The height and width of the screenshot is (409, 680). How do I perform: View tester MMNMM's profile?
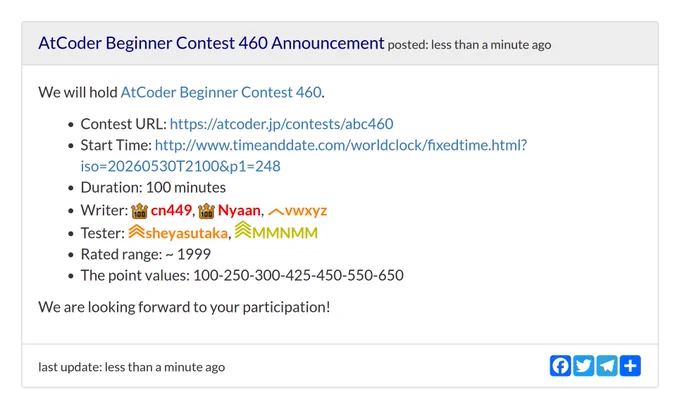[285, 233]
